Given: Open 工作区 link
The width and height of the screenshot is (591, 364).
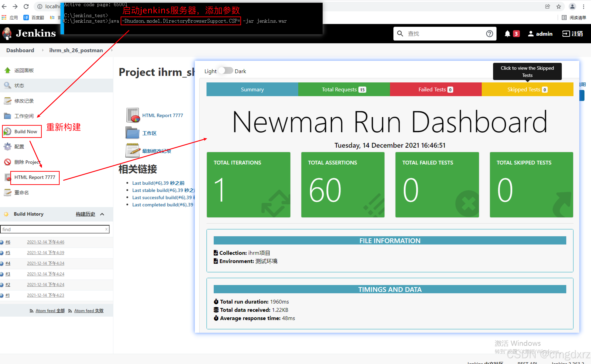Looking at the screenshot, I should point(149,133).
